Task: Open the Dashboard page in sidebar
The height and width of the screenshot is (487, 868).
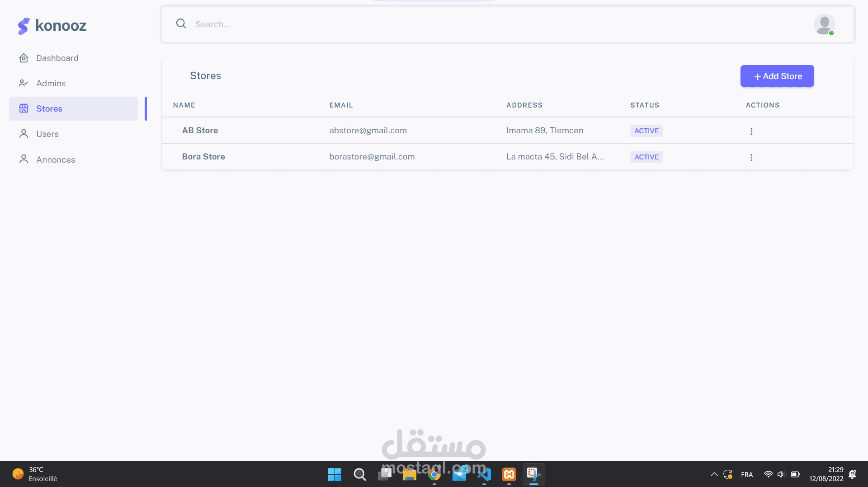Action: (x=57, y=58)
